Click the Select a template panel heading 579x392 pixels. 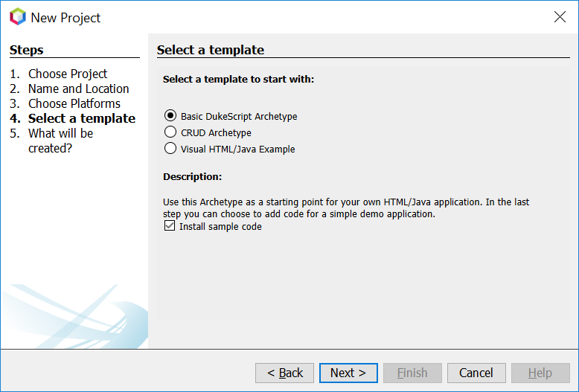pyautogui.click(x=211, y=50)
